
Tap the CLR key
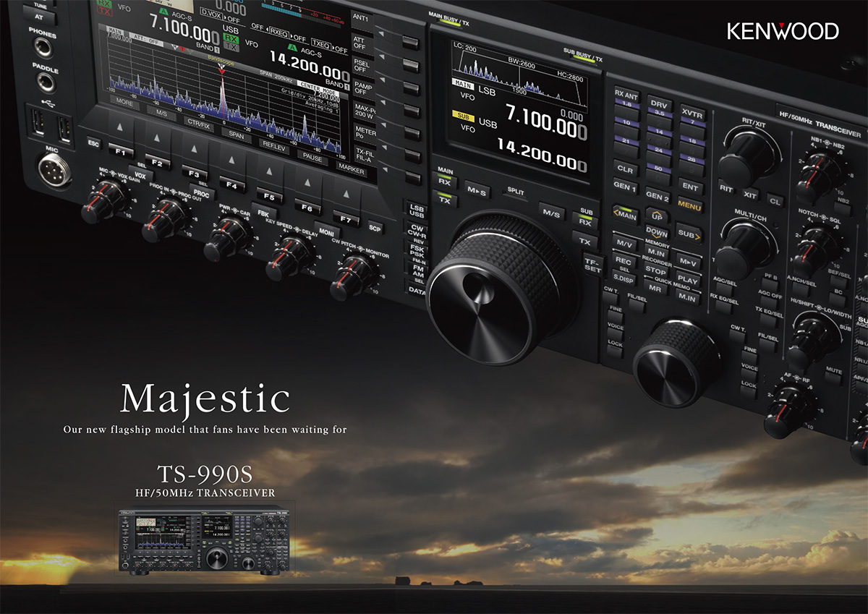point(624,169)
